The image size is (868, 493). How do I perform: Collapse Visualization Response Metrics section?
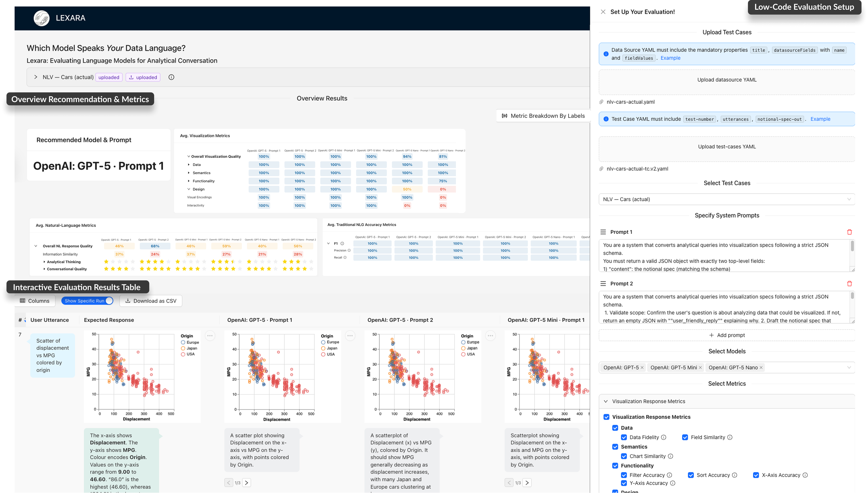(606, 402)
